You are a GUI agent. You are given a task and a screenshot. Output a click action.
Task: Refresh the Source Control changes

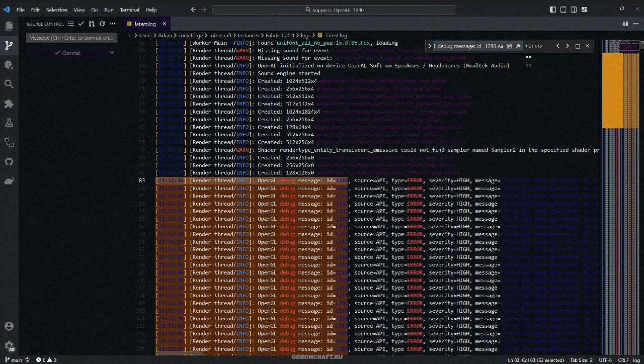(102, 24)
